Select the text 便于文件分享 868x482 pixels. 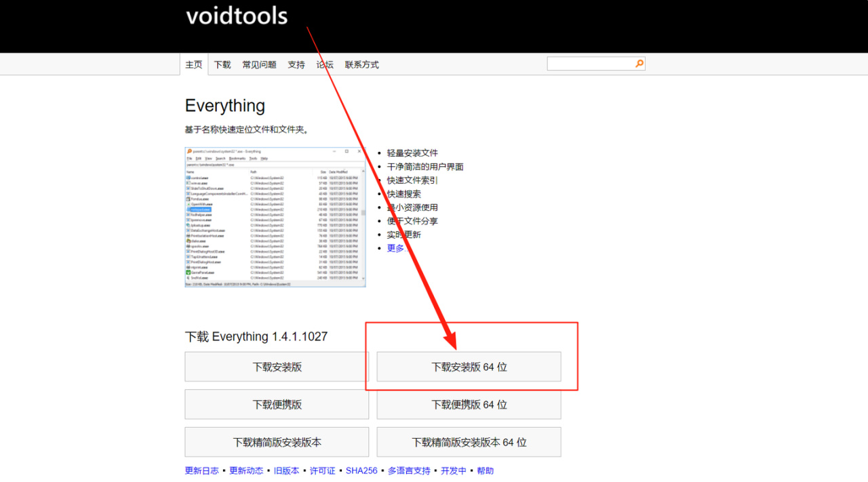pos(412,221)
